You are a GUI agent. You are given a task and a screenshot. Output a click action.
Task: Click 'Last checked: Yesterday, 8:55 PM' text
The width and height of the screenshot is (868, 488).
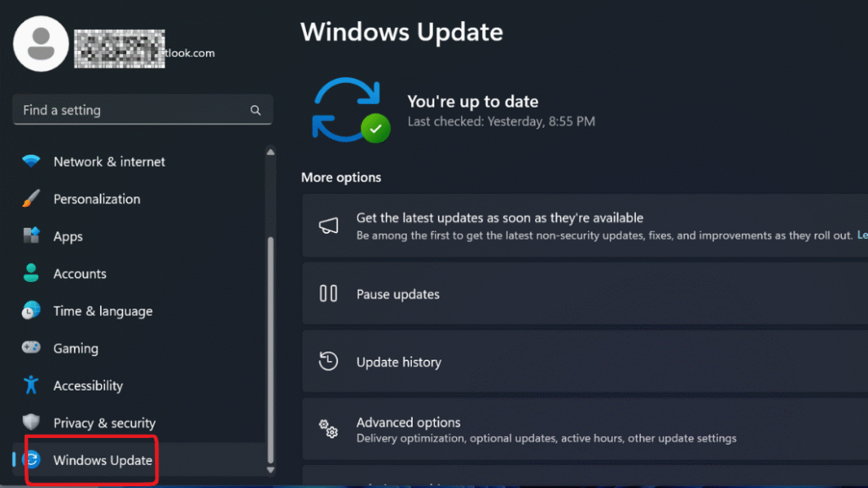pyautogui.click(x=502, y=121)
